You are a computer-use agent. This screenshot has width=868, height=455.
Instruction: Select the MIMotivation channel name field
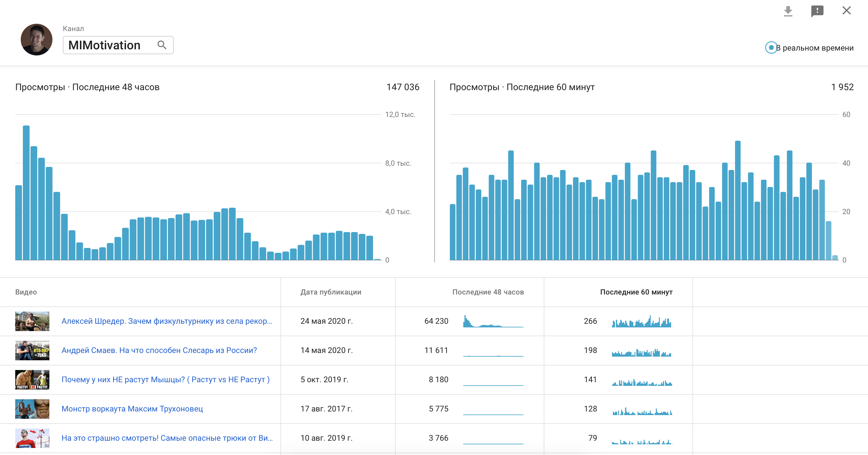point(118,45)
